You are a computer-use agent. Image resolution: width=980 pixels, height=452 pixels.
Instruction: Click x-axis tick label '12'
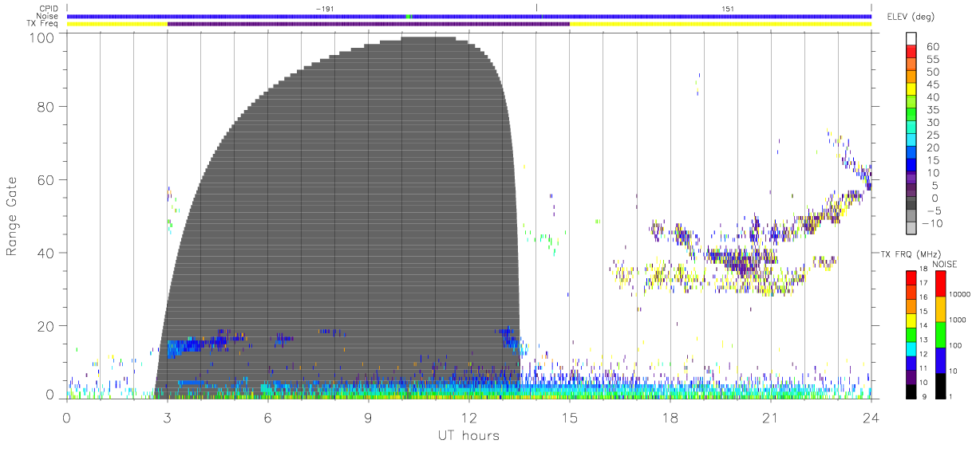[x=468, y=417]
